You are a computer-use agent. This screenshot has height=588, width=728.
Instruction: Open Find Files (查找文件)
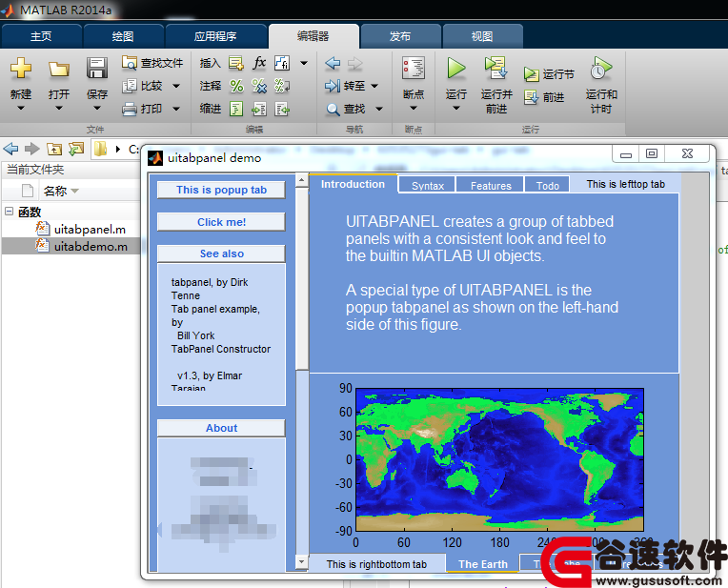click(x=152, y=63)
